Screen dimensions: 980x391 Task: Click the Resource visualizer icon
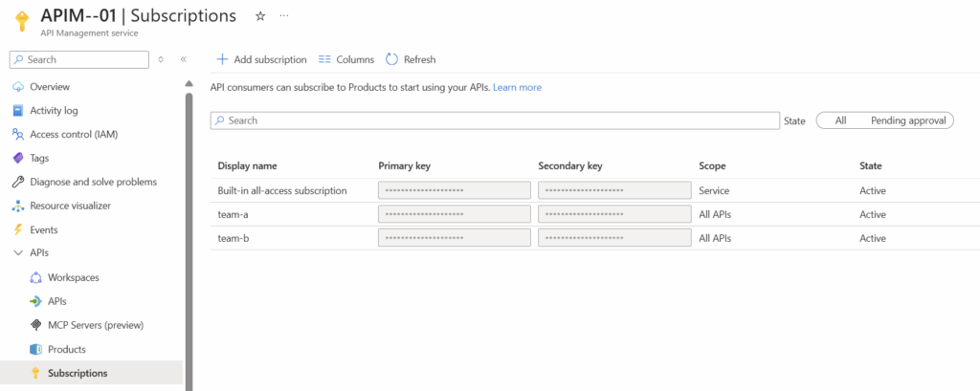17,206
